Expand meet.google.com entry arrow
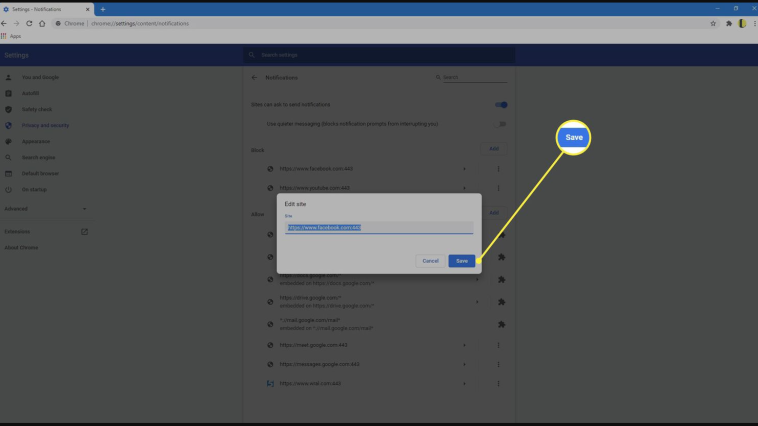This screenshot has height=426, width=758. pyautogui.click(x=464, y=345)
